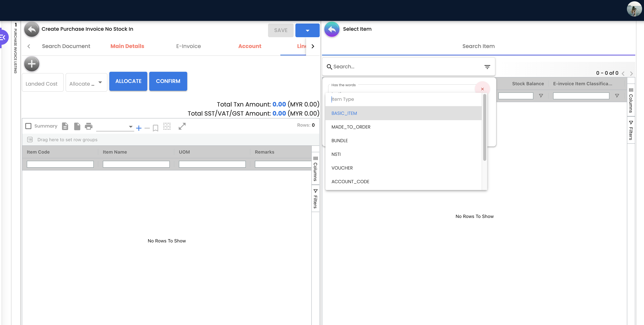Click the Search... input box
The height and width of the screenshot is (325, 644).
(x=408, y=67)
